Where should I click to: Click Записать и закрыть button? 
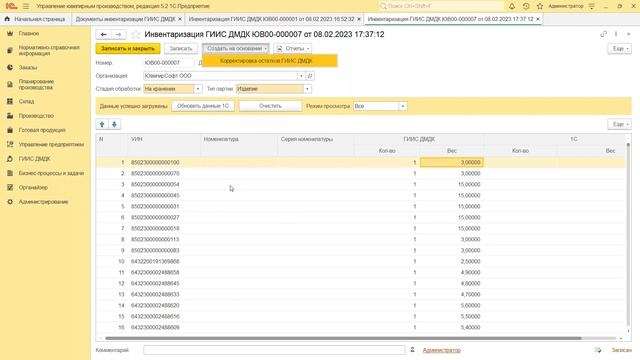pyautogui.click(x=128, y=49)
